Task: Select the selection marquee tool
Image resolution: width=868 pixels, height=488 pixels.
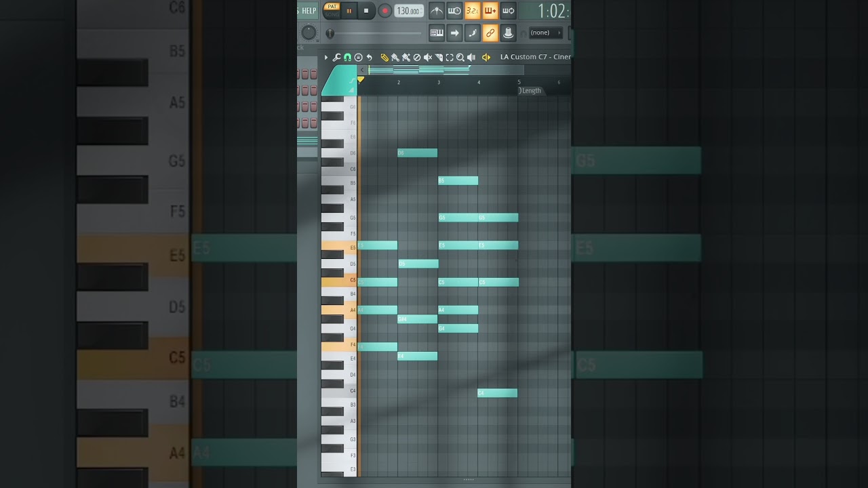Action: 450,58
